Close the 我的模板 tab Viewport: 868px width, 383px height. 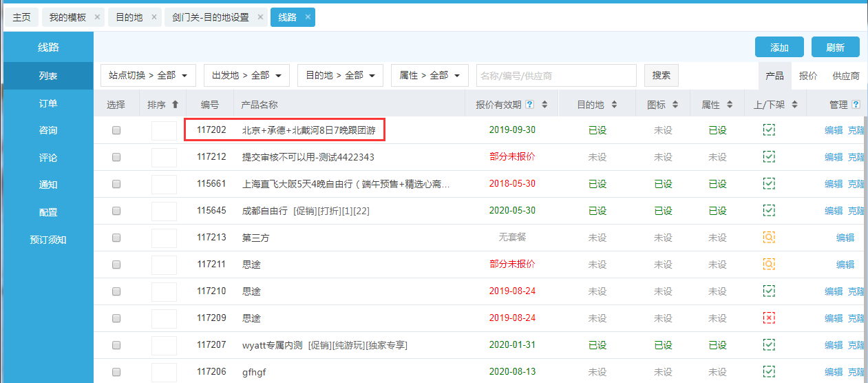click(x=97, y=17)
